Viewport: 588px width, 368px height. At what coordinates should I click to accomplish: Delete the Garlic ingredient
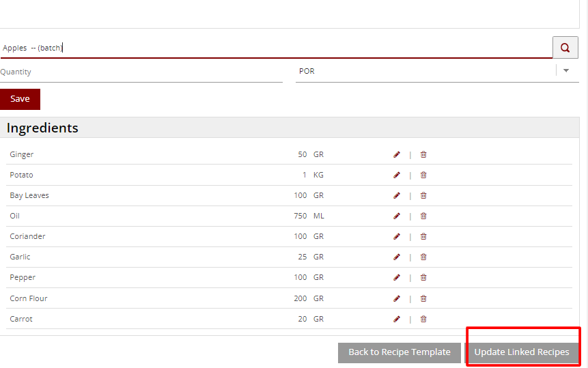point(423,257)
